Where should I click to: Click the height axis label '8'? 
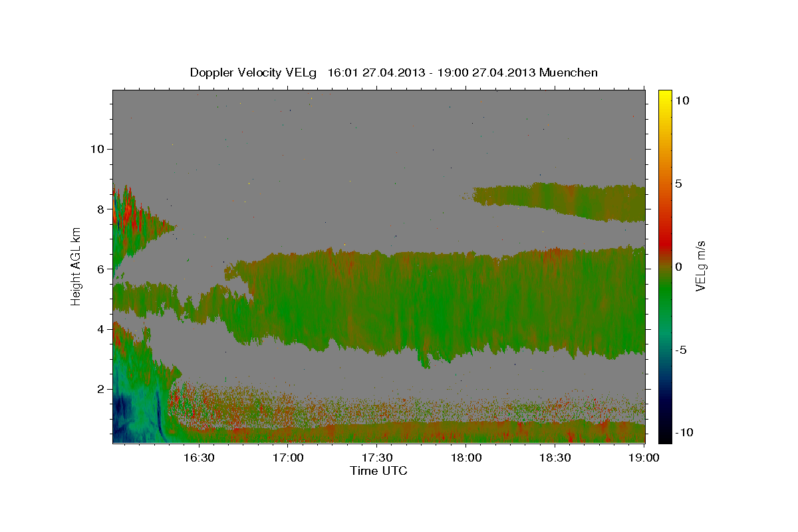pos(100,209)
